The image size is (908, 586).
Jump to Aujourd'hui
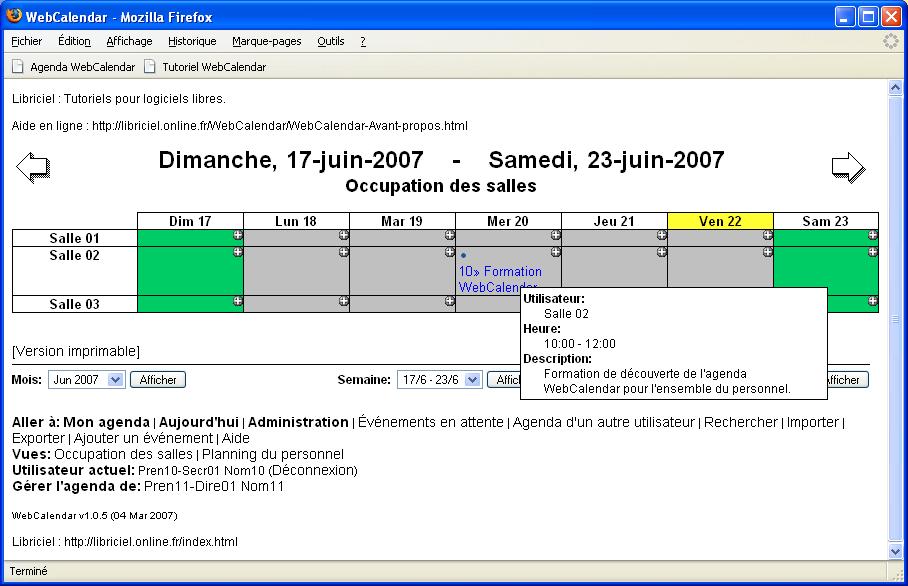(x=199, y=422)
